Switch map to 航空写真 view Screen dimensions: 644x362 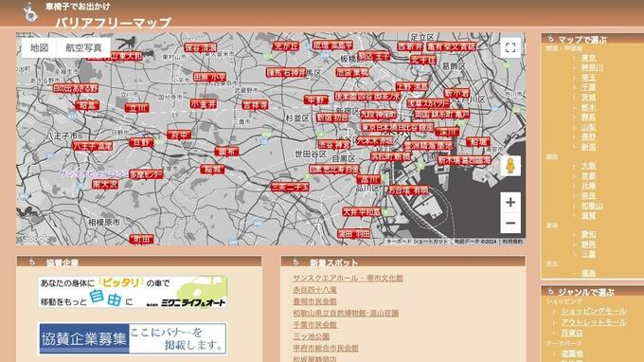[x=83, y=47]
